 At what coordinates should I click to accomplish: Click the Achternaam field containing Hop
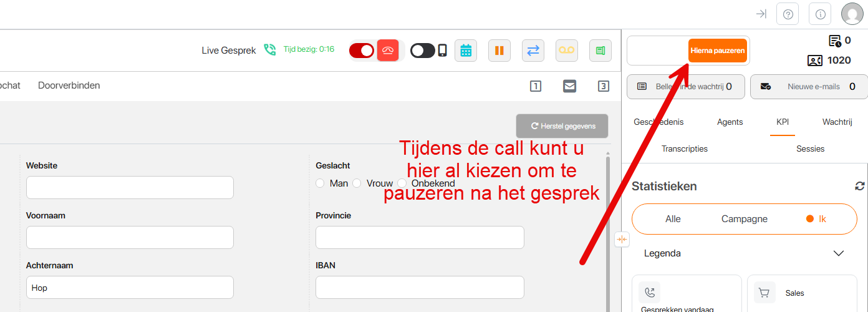point(130,288)
